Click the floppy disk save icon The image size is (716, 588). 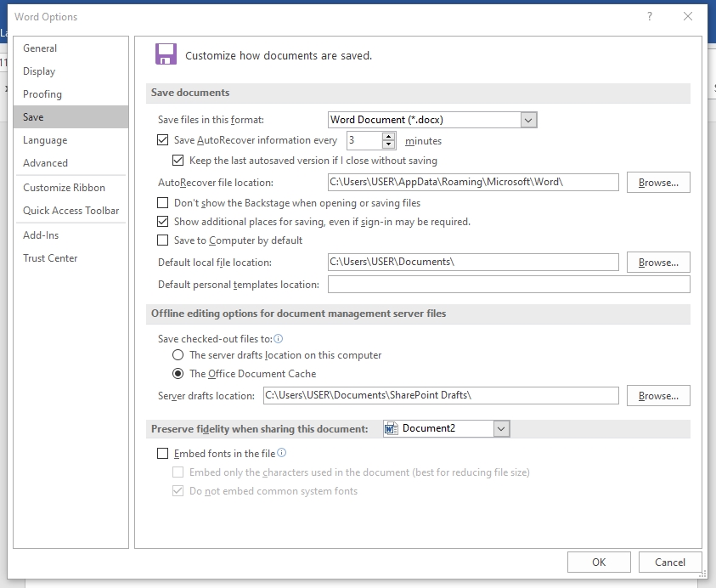(166, 54)
